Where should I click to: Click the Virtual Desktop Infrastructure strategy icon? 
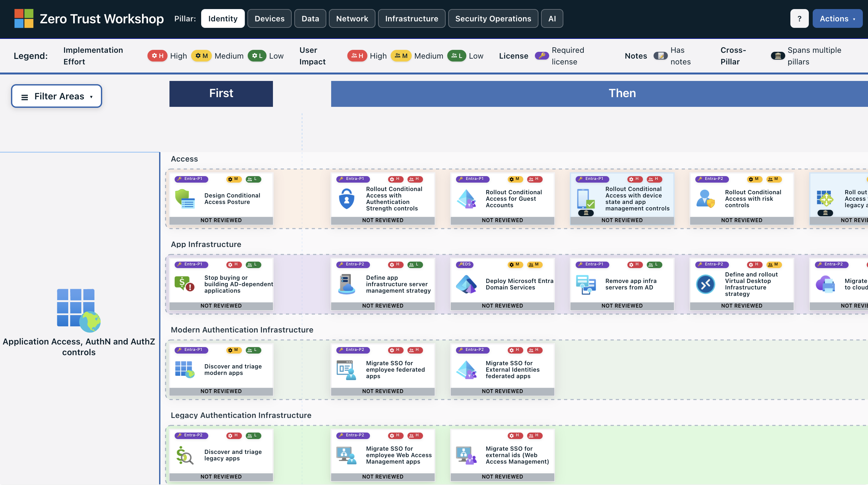[706, 284]
